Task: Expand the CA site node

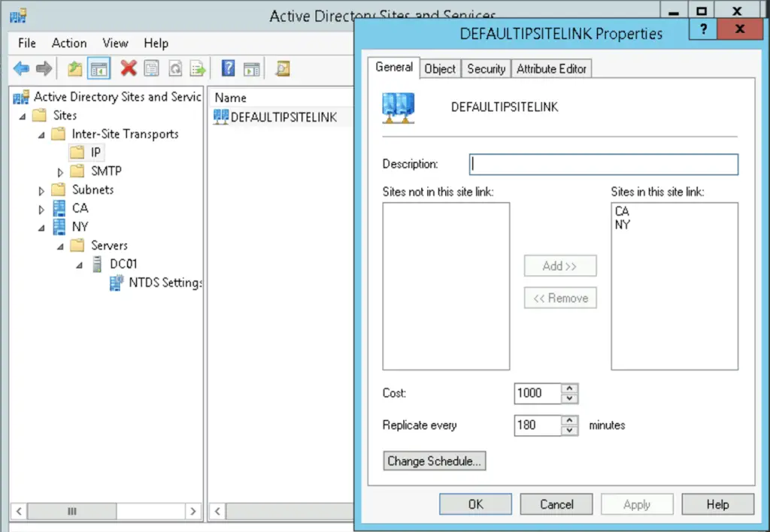Action: click(41, 210)
